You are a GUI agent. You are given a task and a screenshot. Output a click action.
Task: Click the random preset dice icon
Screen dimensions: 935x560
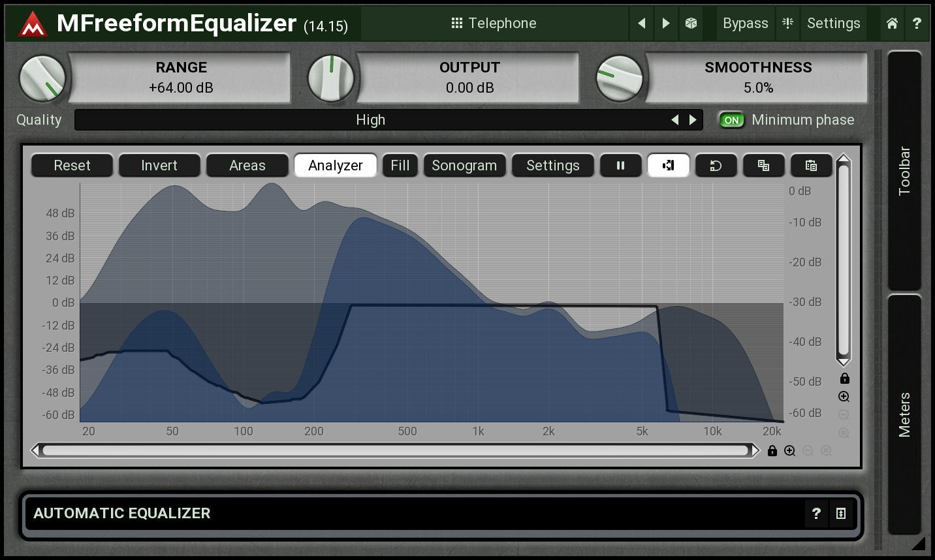691,23
